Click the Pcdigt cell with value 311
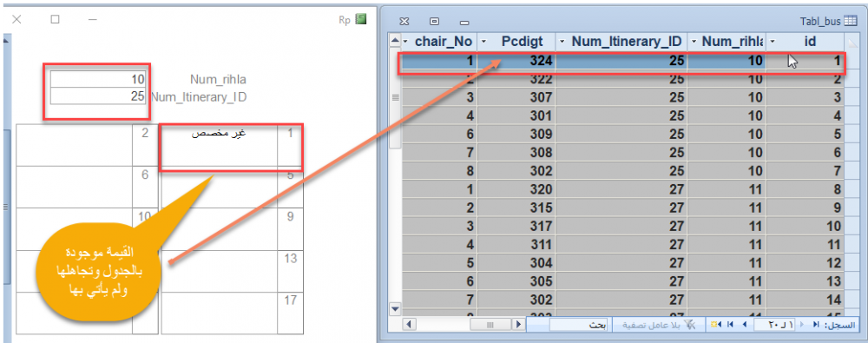The width and height of the screenshot is (868, 343). 516,244
